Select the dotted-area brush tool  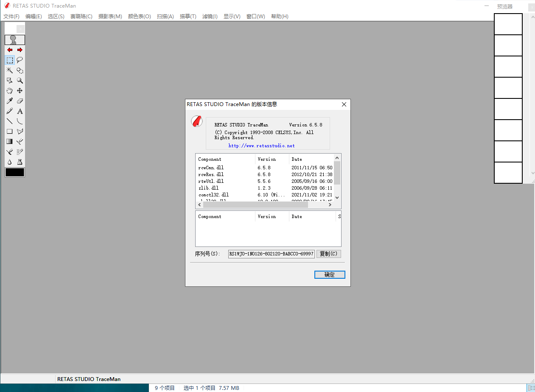(20, 152)
